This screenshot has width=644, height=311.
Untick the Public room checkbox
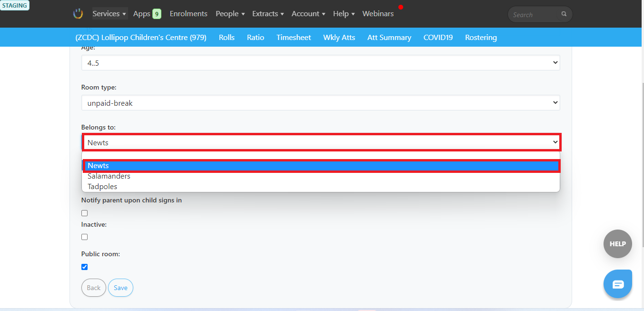click(85, 267)
